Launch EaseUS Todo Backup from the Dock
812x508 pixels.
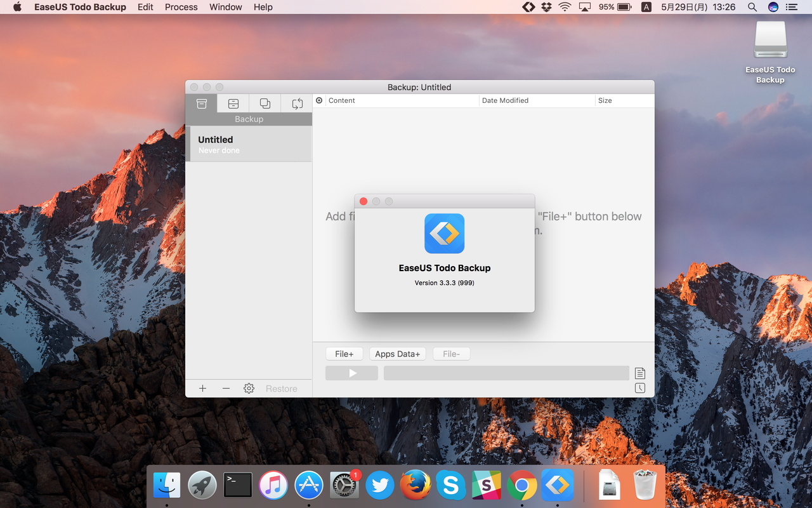coord(558,485)
